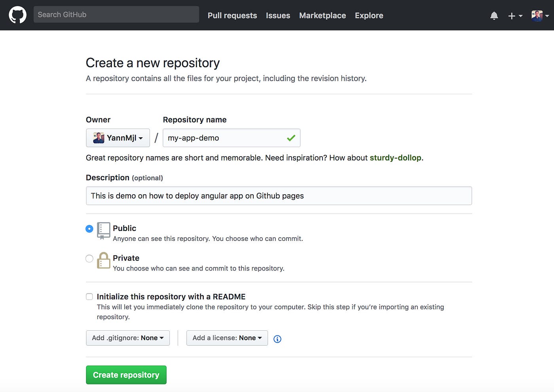Select the Private radio button
Viewport: 554px width, 392px height.
(x=89, y=259)
